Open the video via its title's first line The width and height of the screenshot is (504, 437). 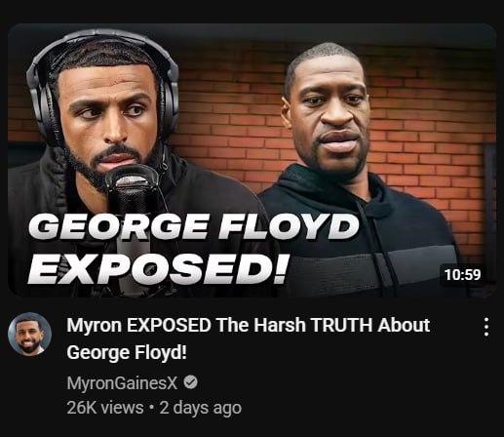249,326
